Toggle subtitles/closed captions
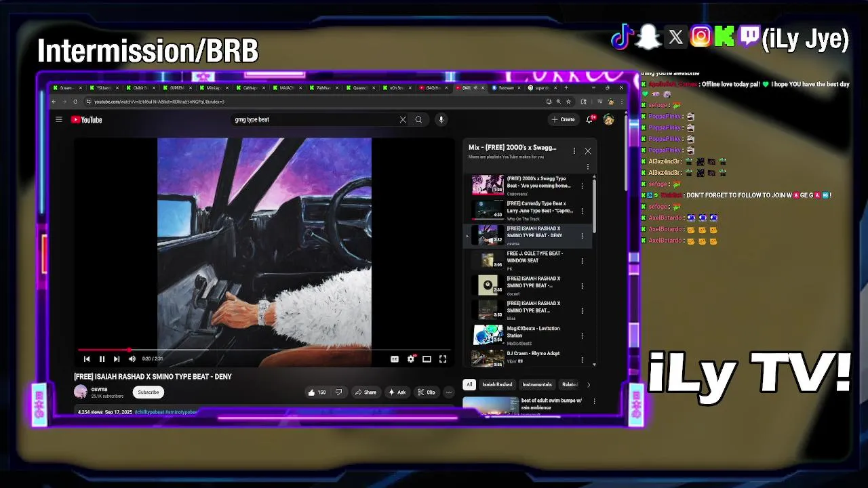The width and height of the screenshot is (868, 488). [x=395, y=359]
